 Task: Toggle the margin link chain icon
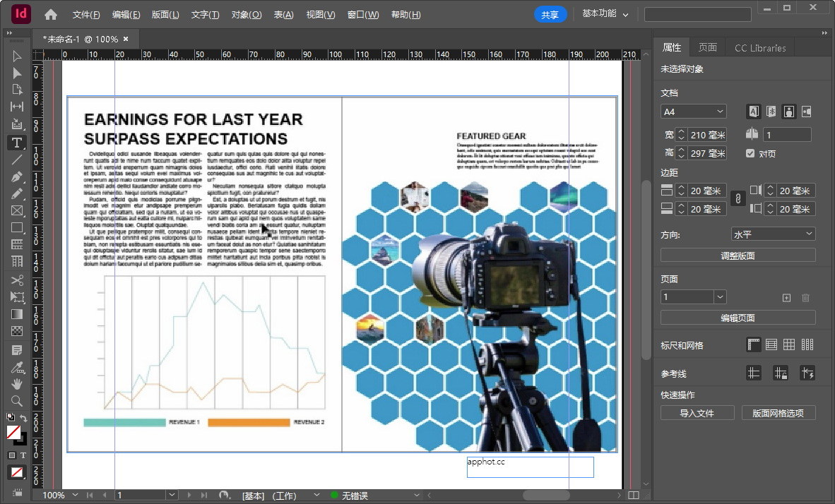[738, 198]
